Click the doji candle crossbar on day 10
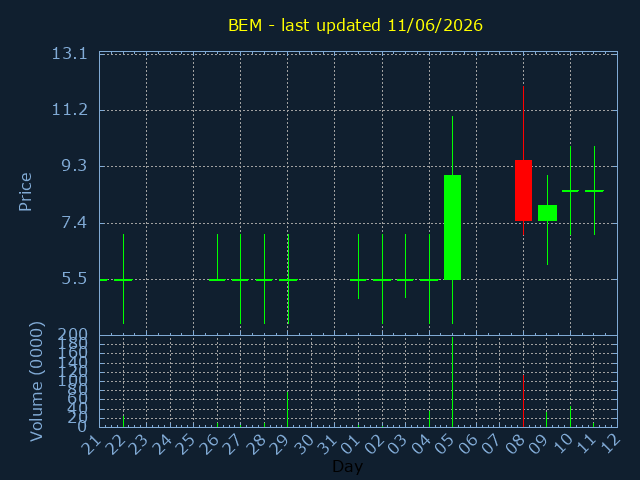This screenshot has height=480, width=640. 570,191
